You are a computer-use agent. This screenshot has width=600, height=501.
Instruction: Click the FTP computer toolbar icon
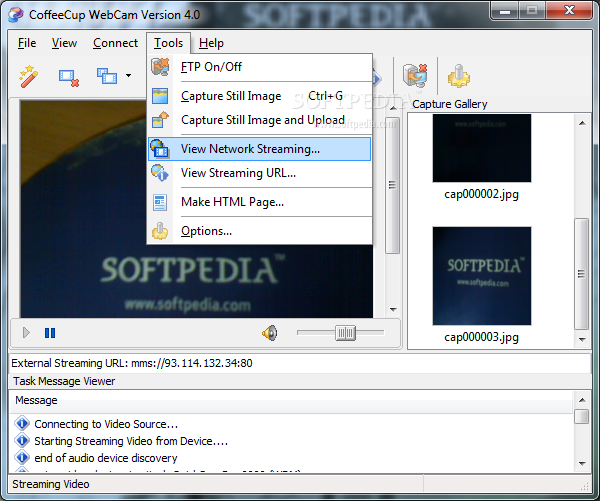point(415,75)
